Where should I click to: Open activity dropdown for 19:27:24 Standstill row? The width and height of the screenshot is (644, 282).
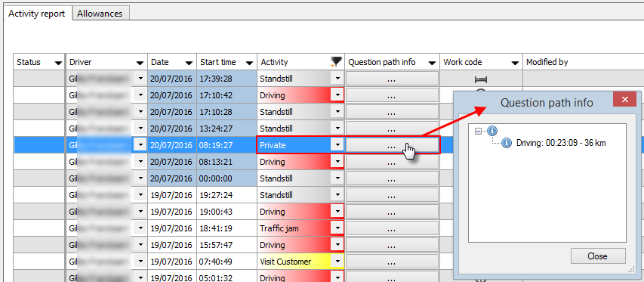337,195
